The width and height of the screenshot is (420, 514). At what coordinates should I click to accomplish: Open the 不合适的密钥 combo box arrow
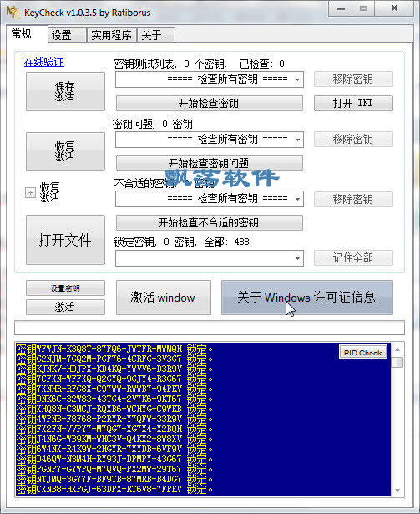297,199
